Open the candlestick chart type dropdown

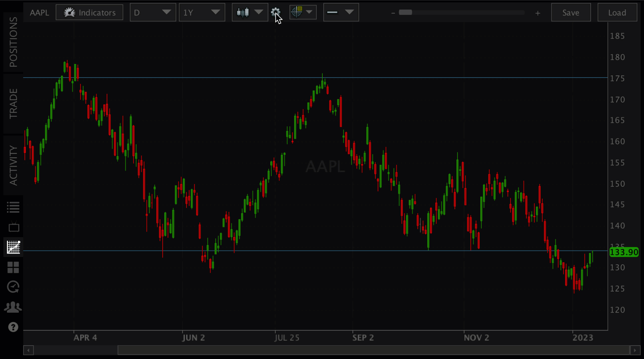[250, 12]
